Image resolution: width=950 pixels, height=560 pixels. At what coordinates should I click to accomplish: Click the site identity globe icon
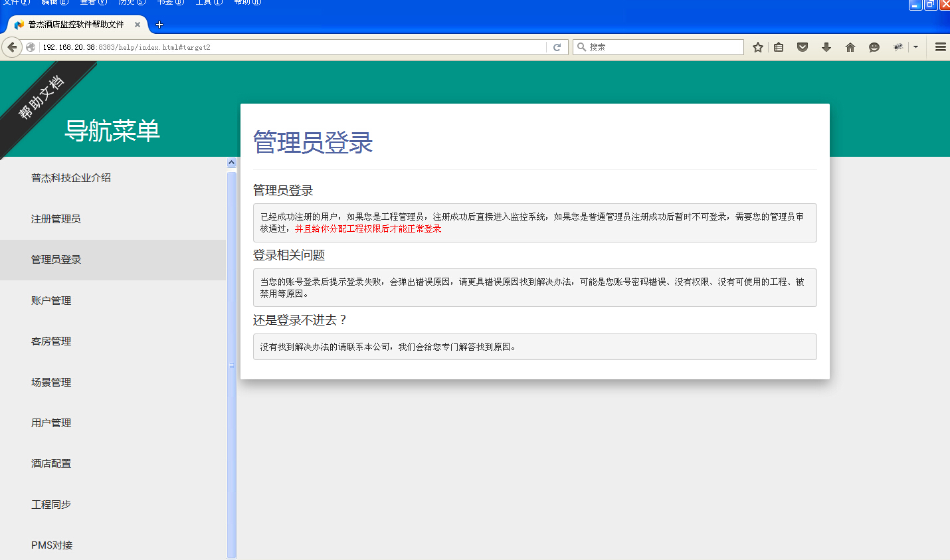click(31, 47)
